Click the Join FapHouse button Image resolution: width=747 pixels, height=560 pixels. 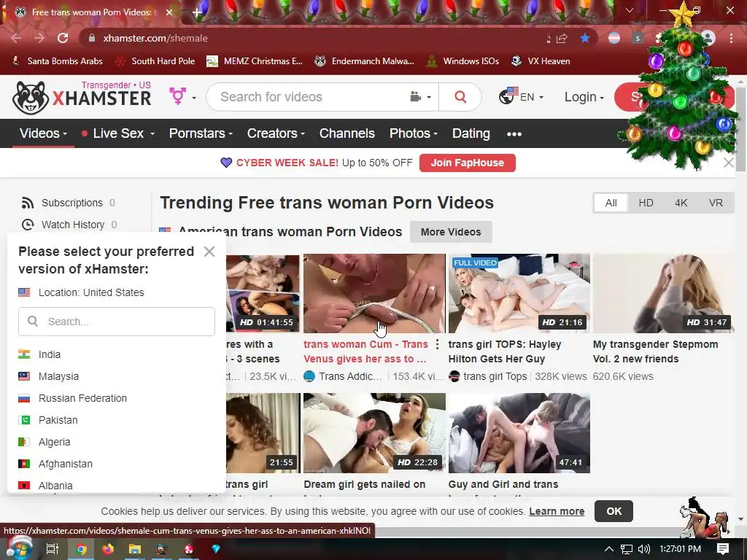[468, 163]
